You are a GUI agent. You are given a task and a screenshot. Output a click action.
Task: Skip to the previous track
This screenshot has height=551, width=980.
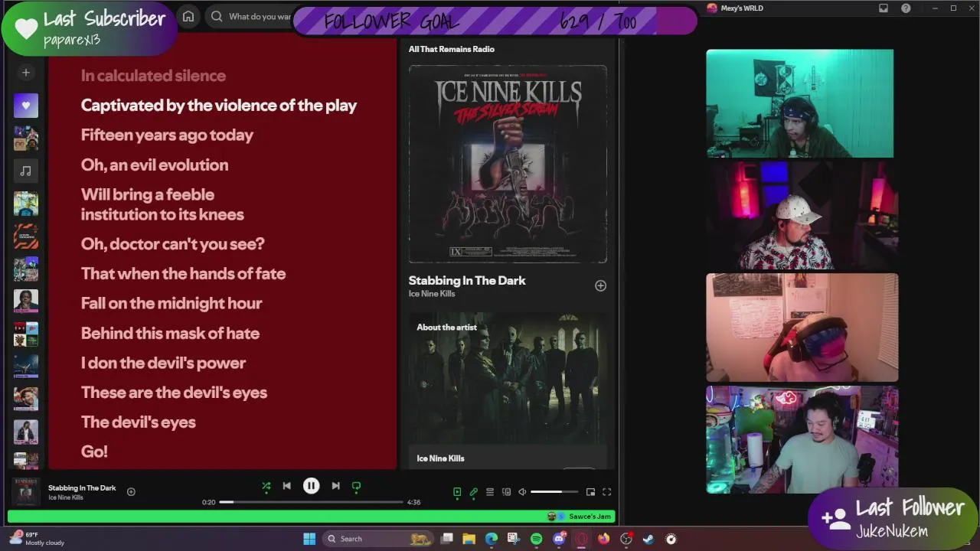pos(287,486)
